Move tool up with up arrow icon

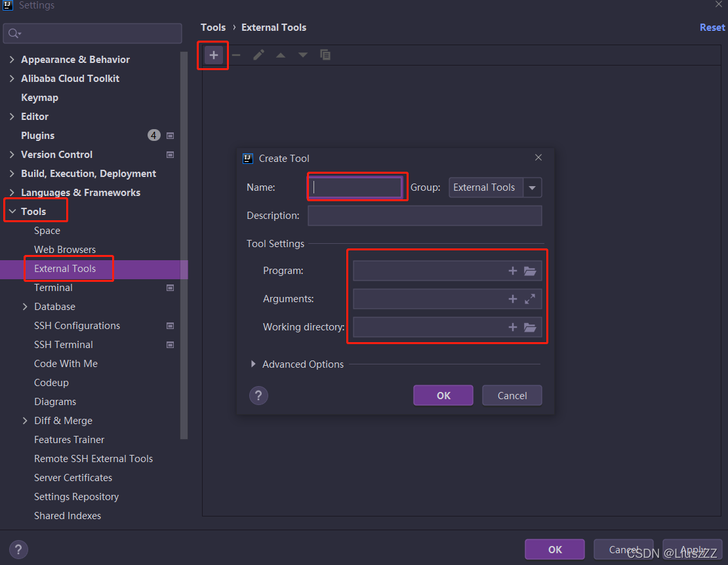[x=281, y=55]
